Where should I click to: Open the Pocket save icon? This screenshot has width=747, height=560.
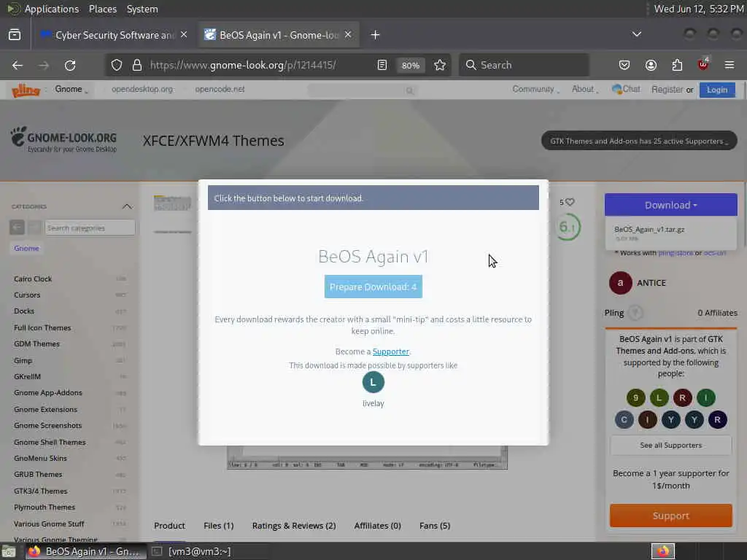pyautogui.click(x=624, y=65)
